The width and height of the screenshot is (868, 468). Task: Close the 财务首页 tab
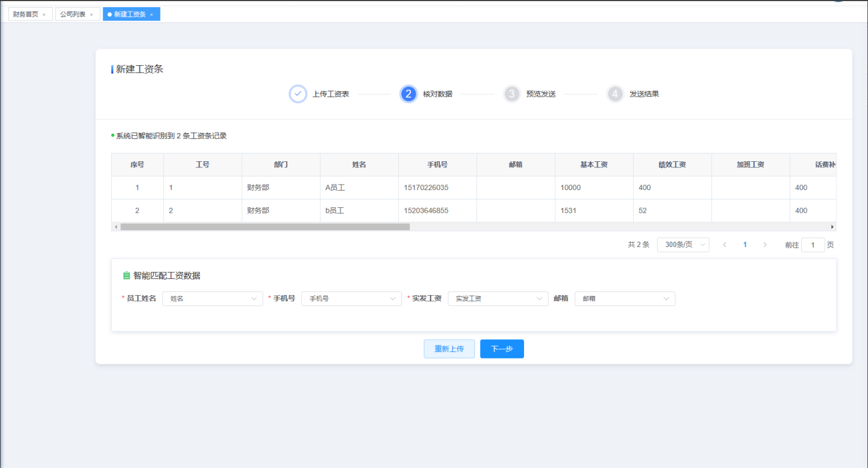click(44, 15)
